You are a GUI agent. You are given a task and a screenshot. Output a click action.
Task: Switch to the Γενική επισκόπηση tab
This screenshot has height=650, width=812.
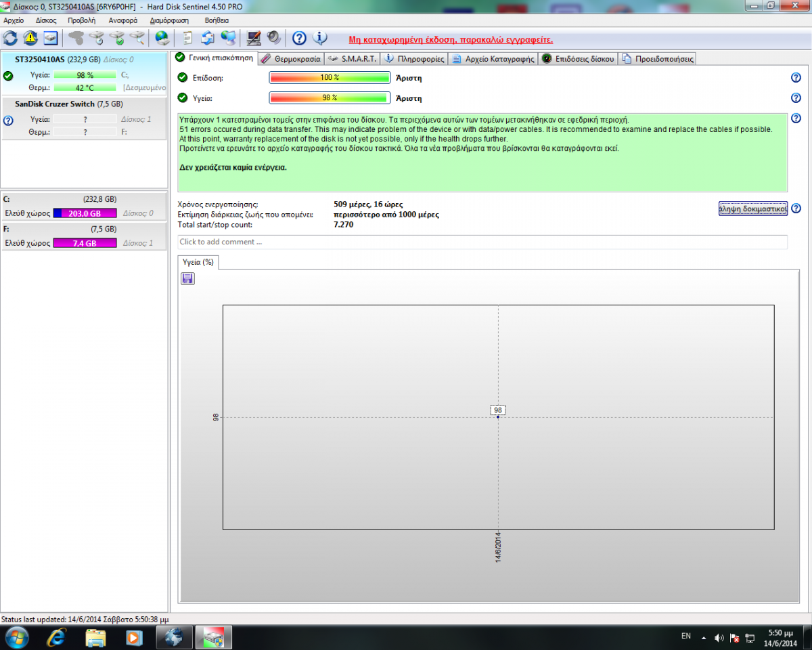[x=214, y=58]
